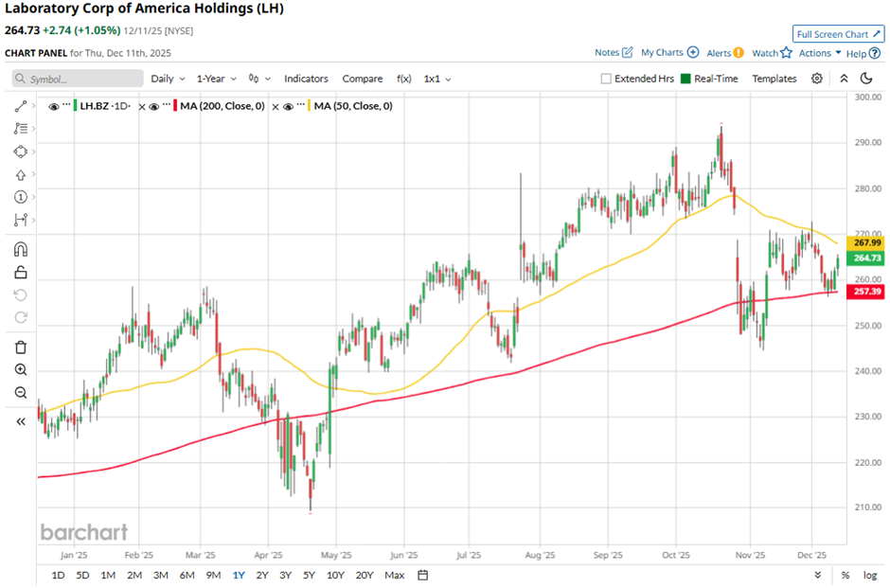Switch to dark mode moon icon
This screenshot has height=588, width=890.
click(863, 79)
